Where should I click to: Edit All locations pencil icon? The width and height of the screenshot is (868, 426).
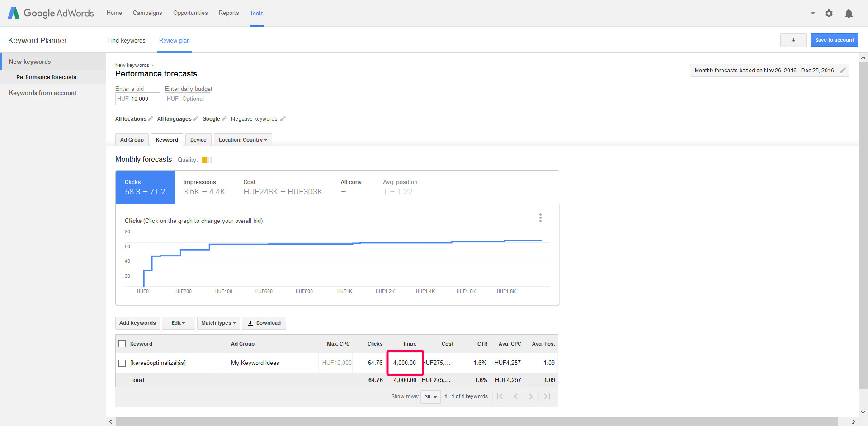pos(151,118)
